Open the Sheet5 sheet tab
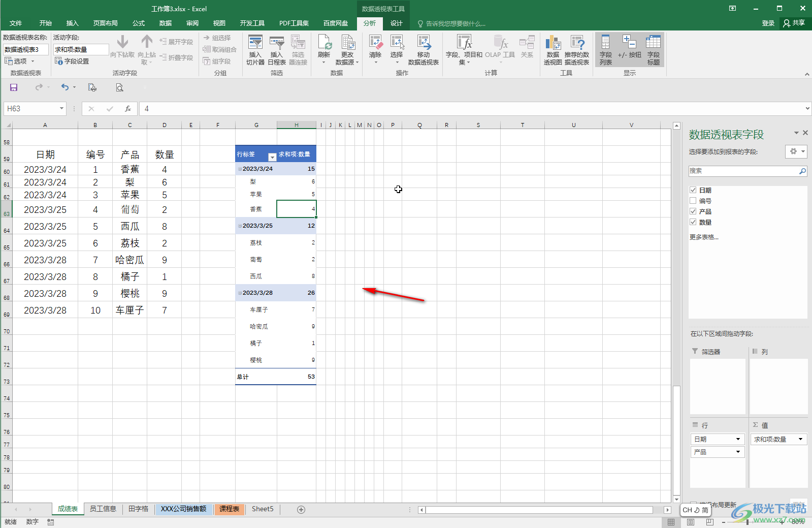 tap(263, 509)
